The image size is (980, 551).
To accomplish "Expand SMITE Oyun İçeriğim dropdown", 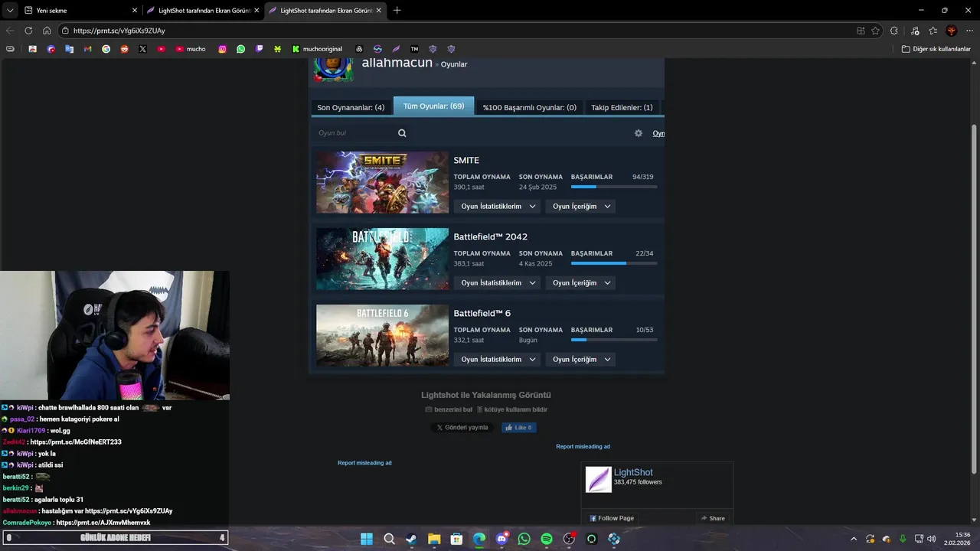I will (x=580, y=207).
